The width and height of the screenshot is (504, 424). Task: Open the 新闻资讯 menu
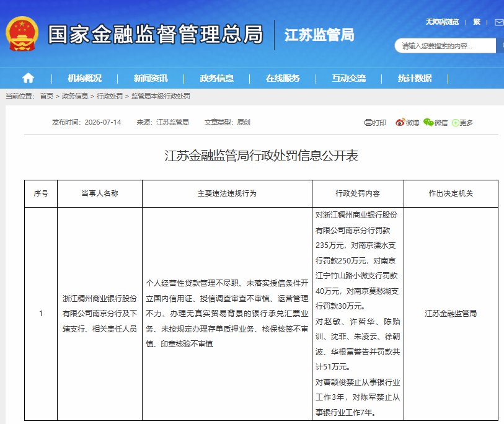click(x=151, y=78)
